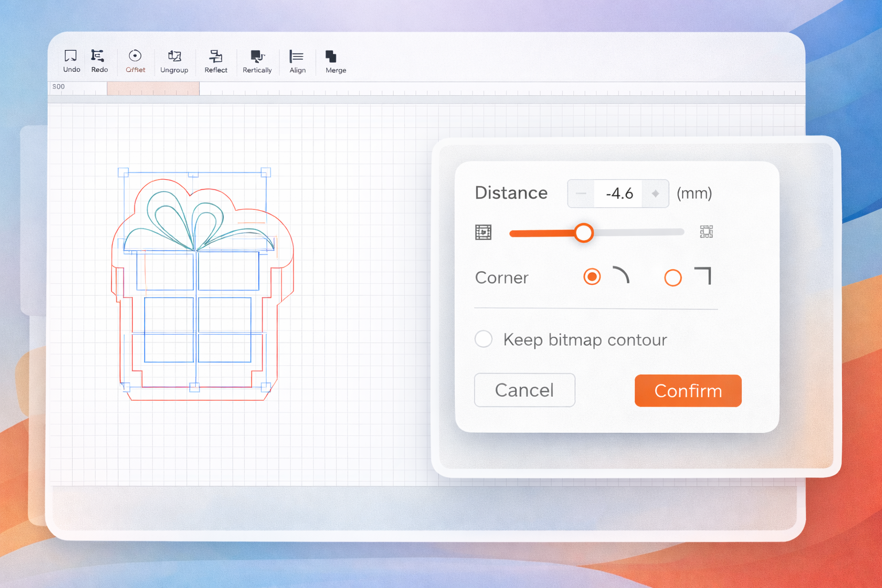882x588 pixels.
Task: Click the orange Distance slider handle
Action: [x=583, y=233]
